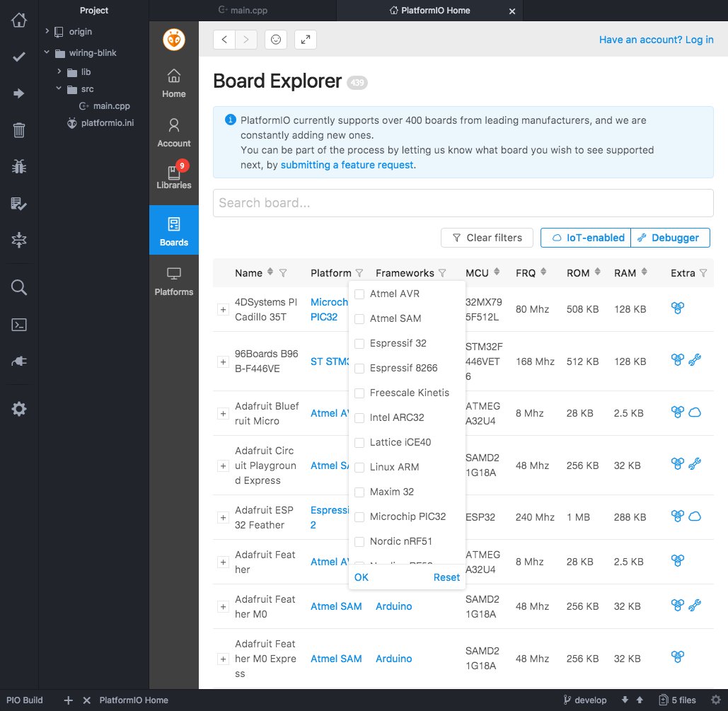Expand the Adafruit ESP32 Feather row
The height and width of the screenshot is (711, 728).
224,518
